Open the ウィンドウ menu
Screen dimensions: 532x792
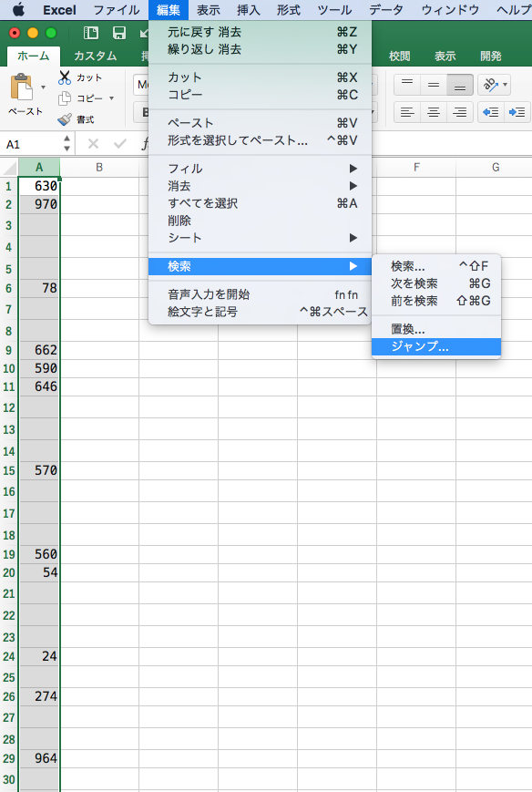pos(450,10)
